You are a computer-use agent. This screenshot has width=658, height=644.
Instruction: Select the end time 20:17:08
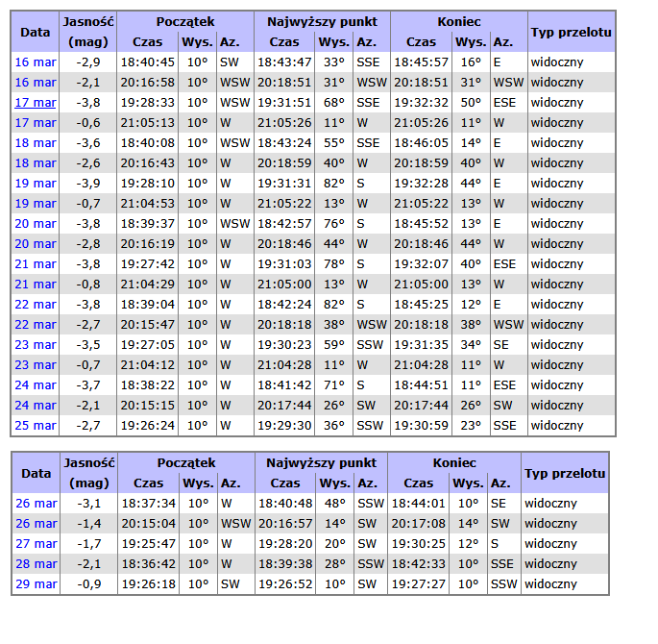(x=419, y=523)
